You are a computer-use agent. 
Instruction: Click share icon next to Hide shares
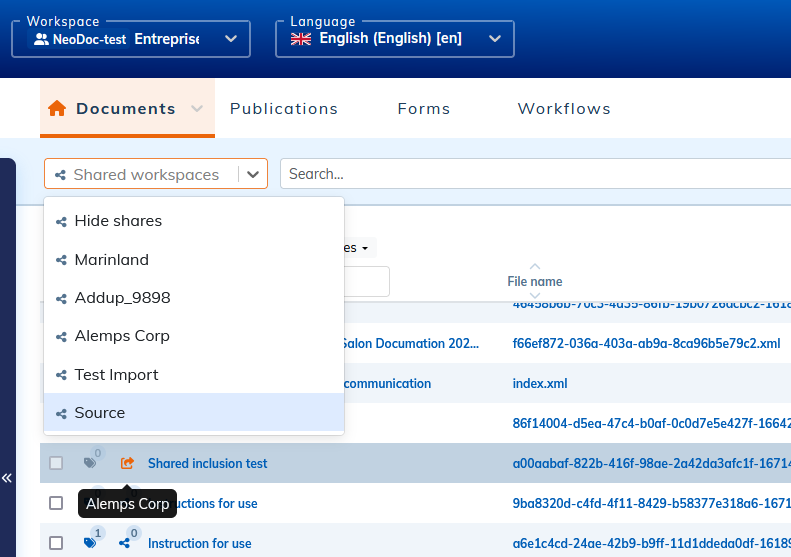[x=61, y=222]
